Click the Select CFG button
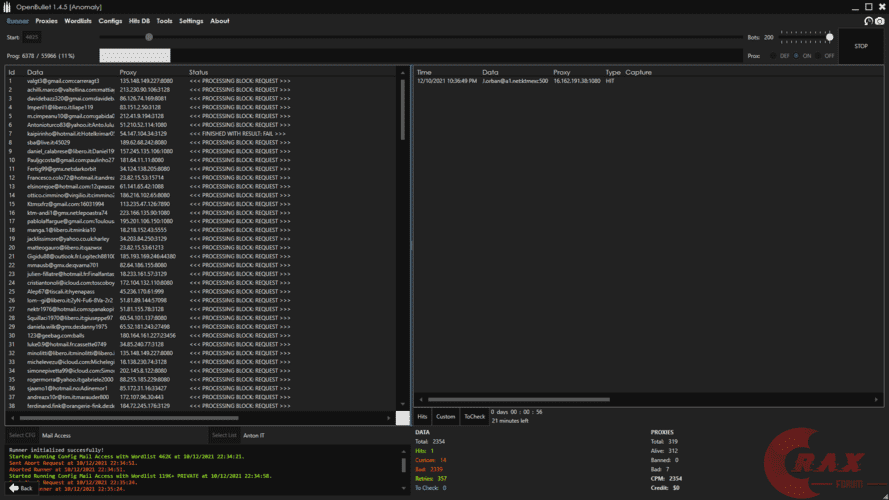 tap(22, 436)
